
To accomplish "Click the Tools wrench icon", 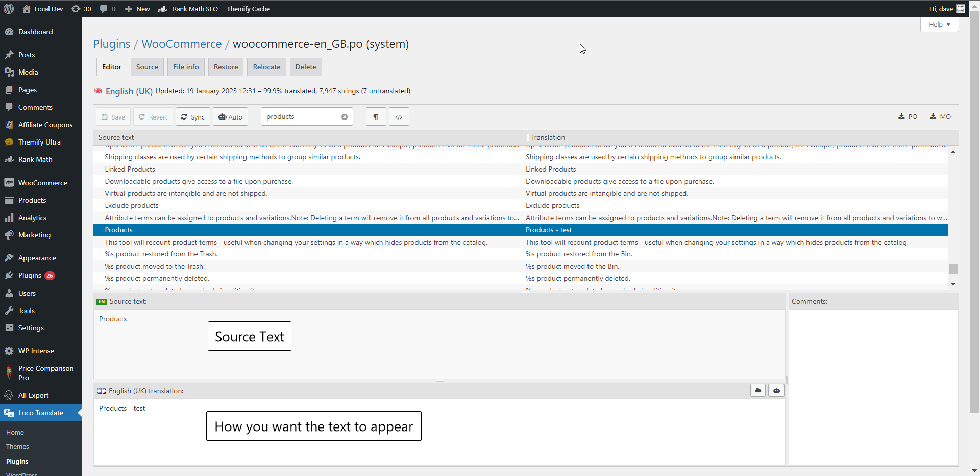I will click(9, 311).
